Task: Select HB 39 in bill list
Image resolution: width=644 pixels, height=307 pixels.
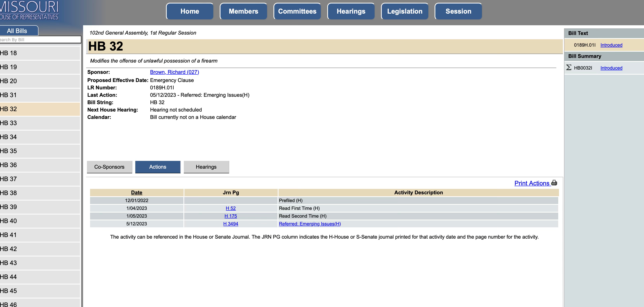Action: pos(40,207)
